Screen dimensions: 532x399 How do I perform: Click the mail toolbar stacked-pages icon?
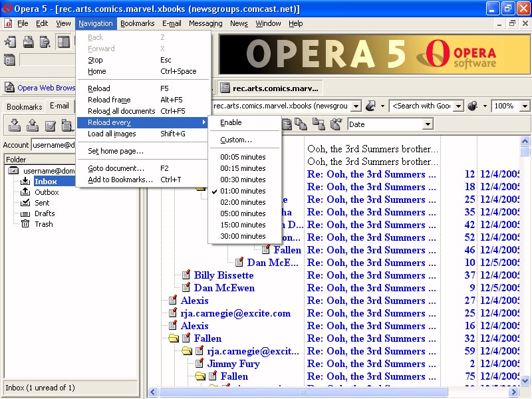67,125
